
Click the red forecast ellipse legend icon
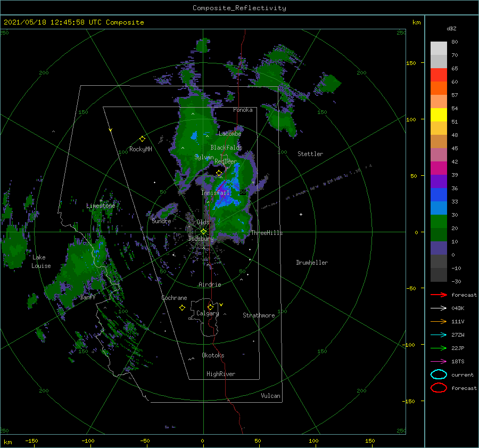click(439, 388)
